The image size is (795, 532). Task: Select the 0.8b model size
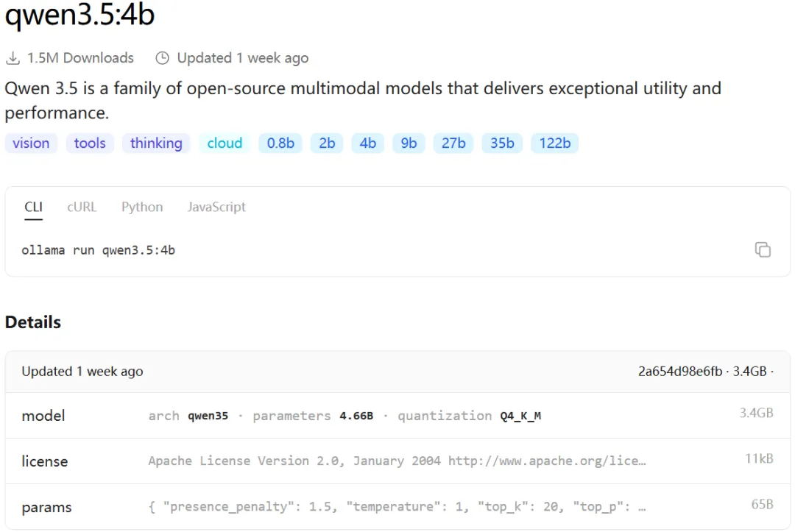click(x=280, y=143)
